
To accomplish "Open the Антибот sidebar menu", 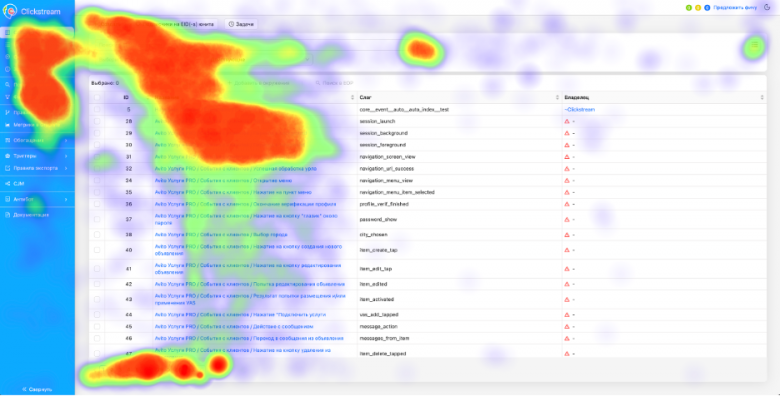I will pyautogui.click(x=37, y=199).
